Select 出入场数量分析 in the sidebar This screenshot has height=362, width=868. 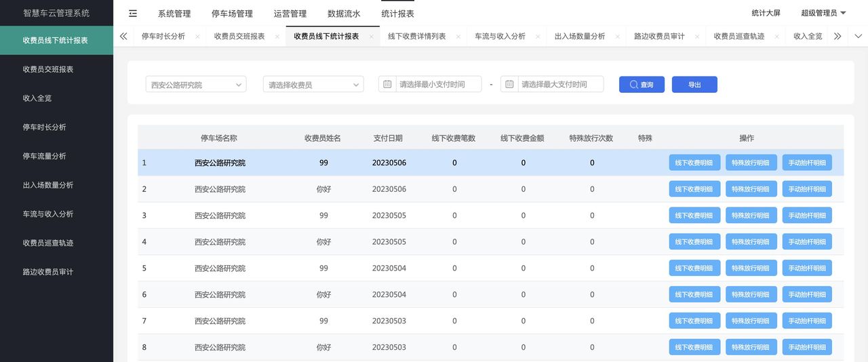click(x=56, y=185)
